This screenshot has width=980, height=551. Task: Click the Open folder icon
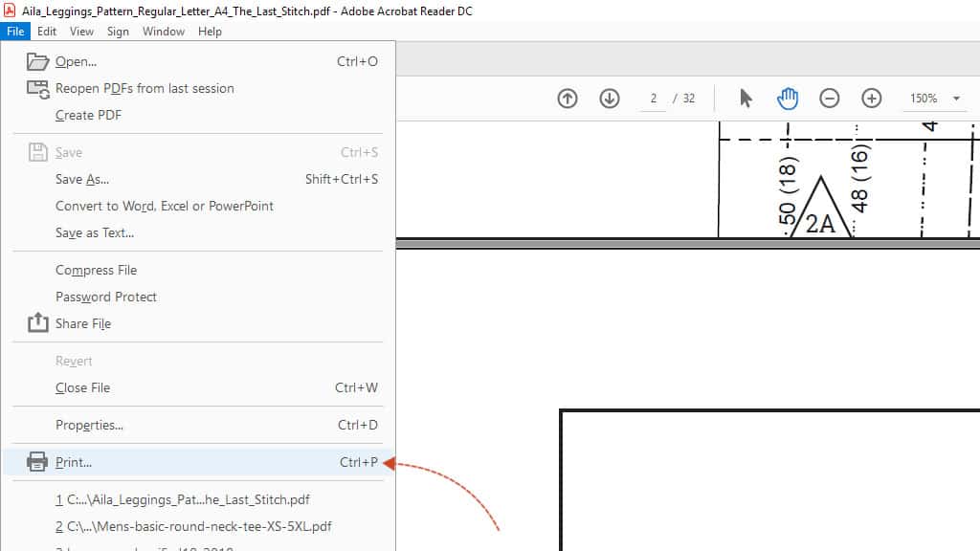point(37,61)
